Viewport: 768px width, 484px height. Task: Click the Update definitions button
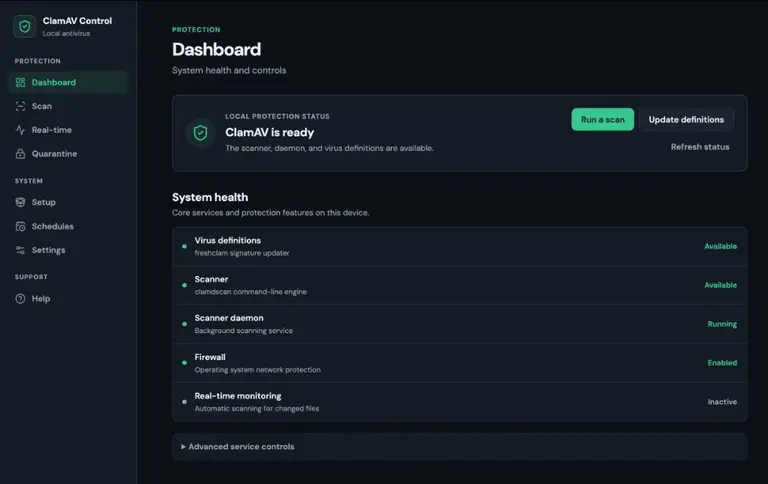(x=686, y=120)
